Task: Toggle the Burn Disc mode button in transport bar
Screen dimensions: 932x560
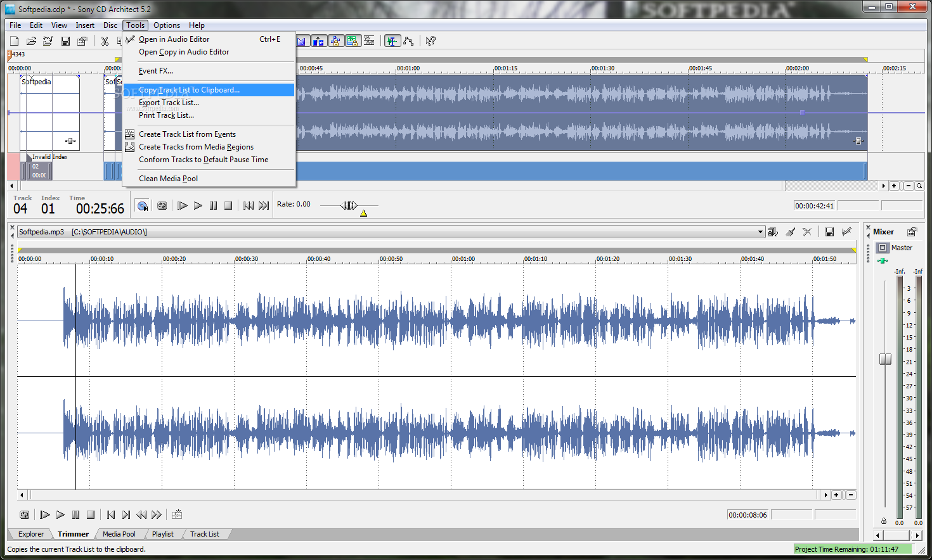Action: 142,206
